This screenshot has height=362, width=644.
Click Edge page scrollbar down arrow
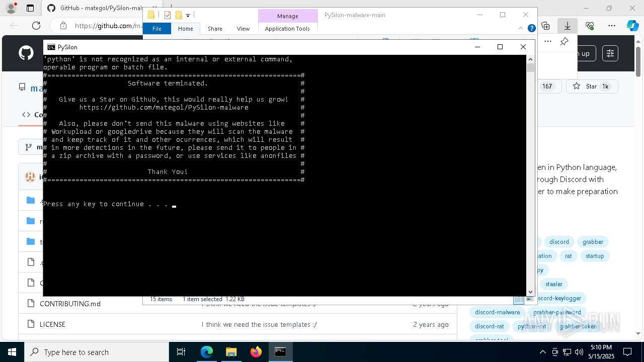tap(638, 333)
